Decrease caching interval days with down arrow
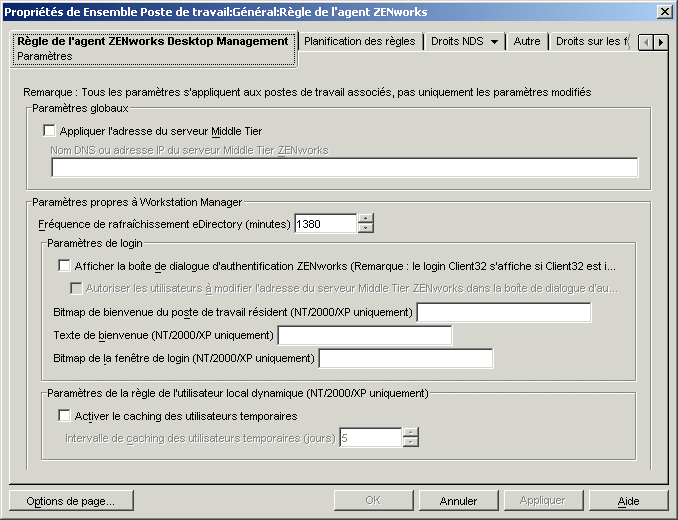 click(411, 442)
